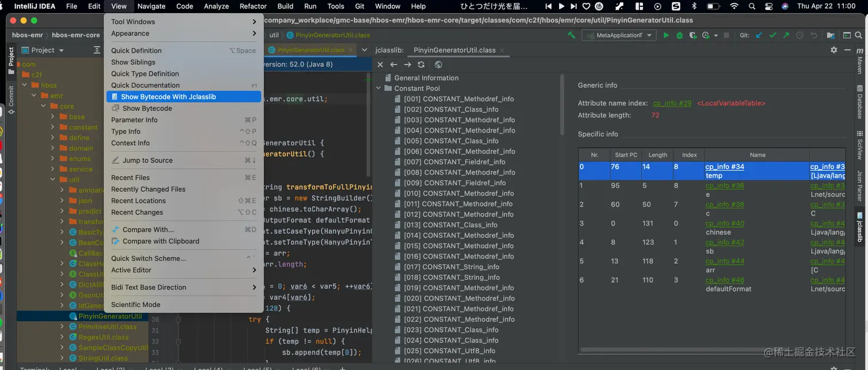Click the Git Push green arrow

point(786,35)
